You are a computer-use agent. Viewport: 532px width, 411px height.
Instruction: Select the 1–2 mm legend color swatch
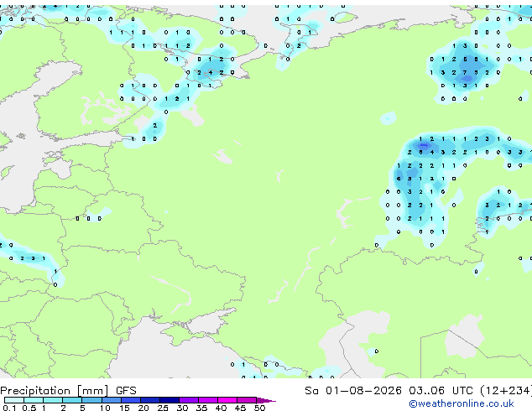(x=53, y=400)
